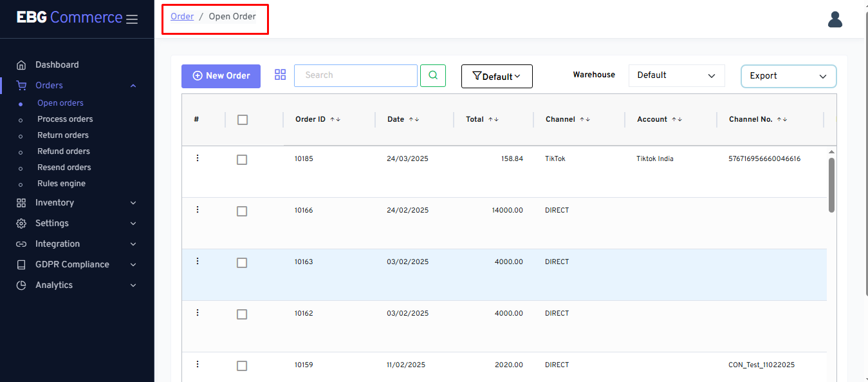The height and width of the screenshot is (382, 868).
Task: Sort by Order ID arrows
Action: [x=335, y=120]
